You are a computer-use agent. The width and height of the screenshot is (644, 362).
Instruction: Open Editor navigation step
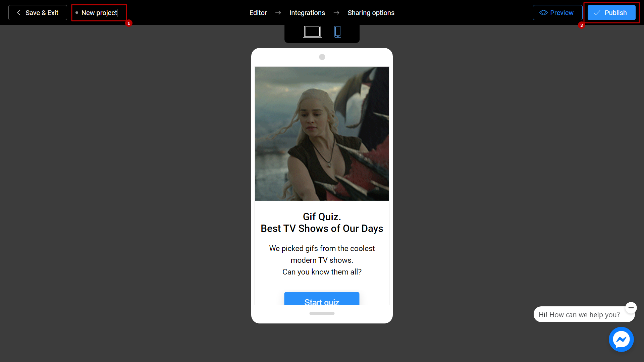(258, 12)
